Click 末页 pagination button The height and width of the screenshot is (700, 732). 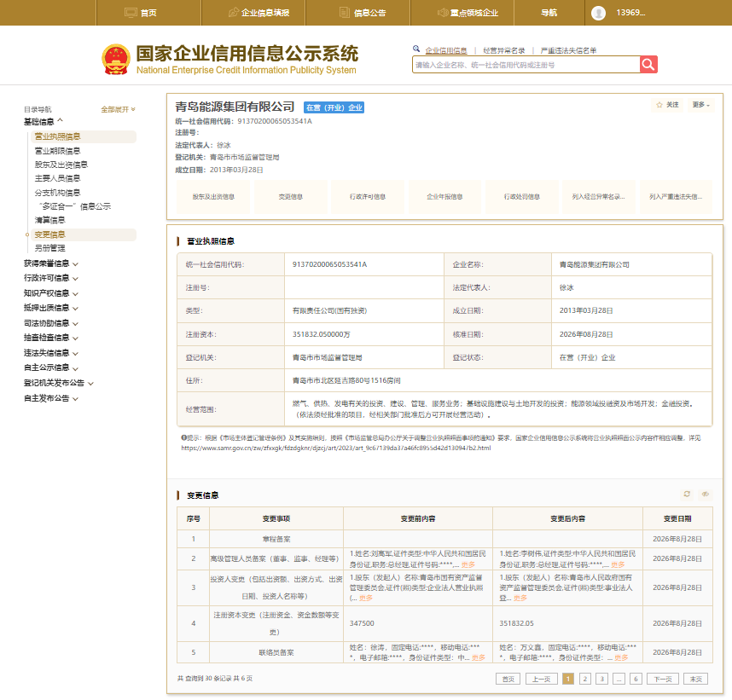click(x=695, y=679)
